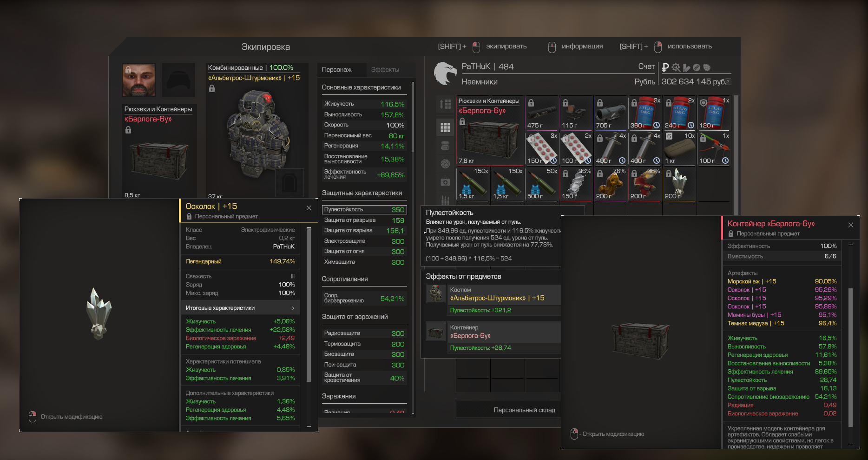Viewport: 868px width, 460px height.
Task: Select the crystal shard artifact in inventory
Action: tap(679, 184)
